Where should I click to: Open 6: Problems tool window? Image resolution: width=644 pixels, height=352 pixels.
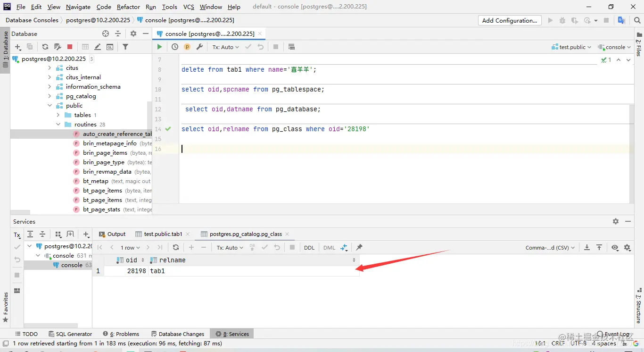[121, 334]
